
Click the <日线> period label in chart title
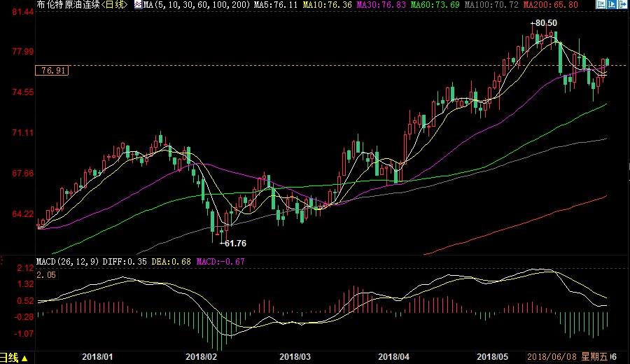115,5
